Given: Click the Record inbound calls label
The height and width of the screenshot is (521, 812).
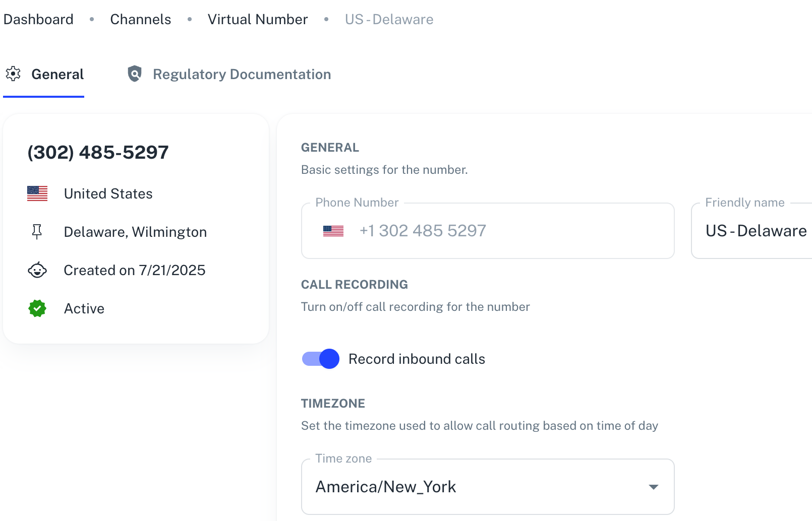Looking at the screenshot, I should [x=417, y=359].
